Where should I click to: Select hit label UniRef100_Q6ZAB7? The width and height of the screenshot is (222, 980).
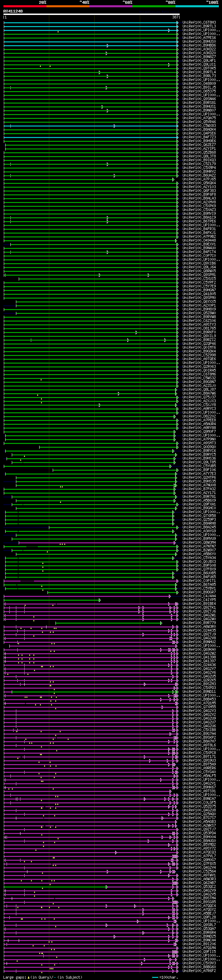pyautogui.click(x=199, y=883)
